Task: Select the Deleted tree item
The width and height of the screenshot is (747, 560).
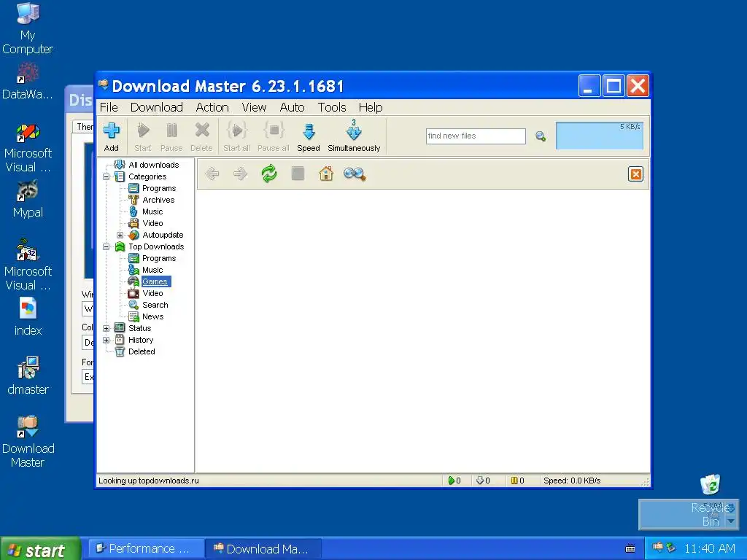Action: (142, 351)
